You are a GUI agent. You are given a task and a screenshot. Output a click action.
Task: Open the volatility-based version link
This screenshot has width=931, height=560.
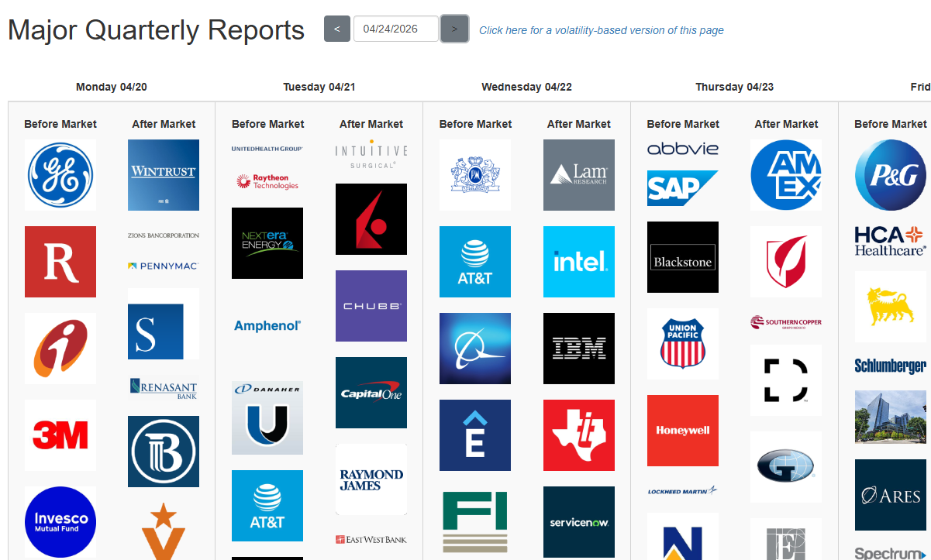[x=601, y=30]
